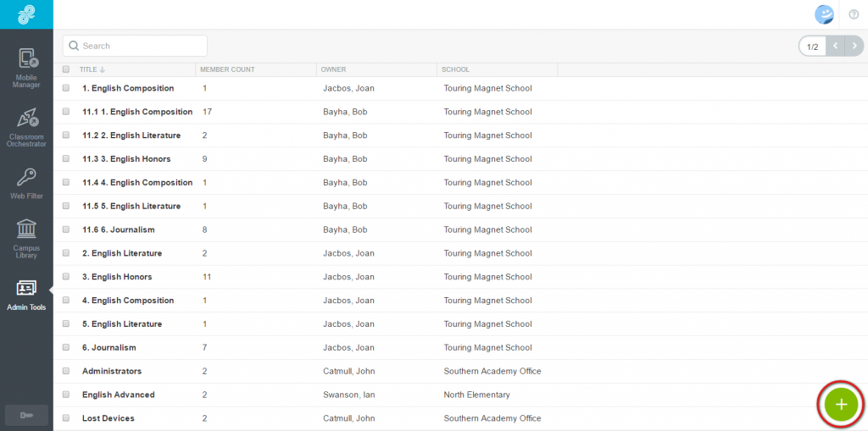Check the box for 11.3 3. English Honors
Image resolution: width=868 pixels, height=431 pixels.
(x=66, y=159)
